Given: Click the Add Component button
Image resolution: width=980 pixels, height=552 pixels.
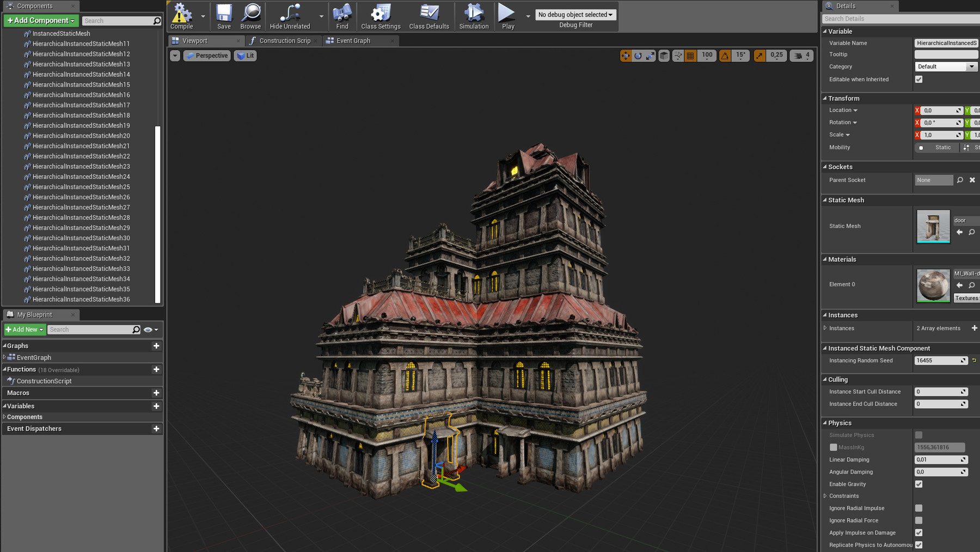Looking at the screenshot, I should (41, 20).
